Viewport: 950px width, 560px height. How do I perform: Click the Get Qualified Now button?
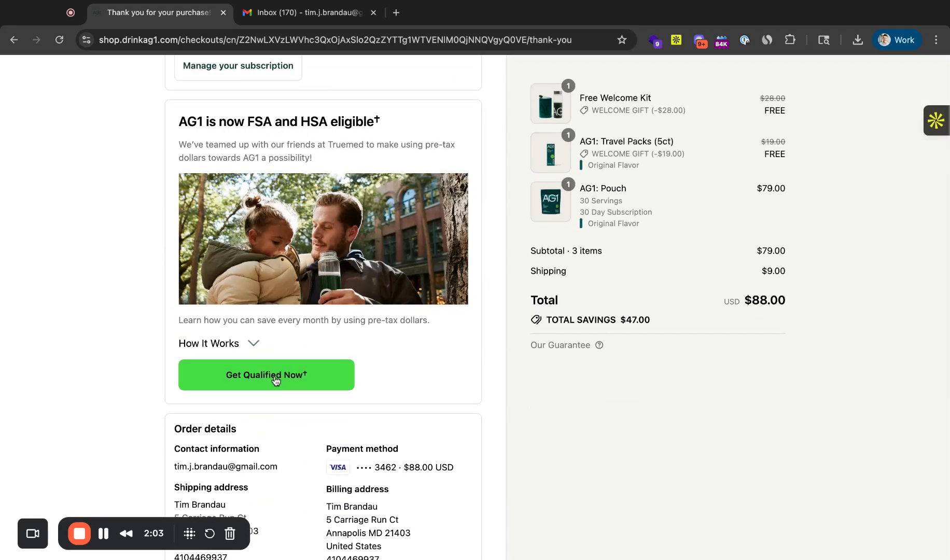click(x=266, y=374)
